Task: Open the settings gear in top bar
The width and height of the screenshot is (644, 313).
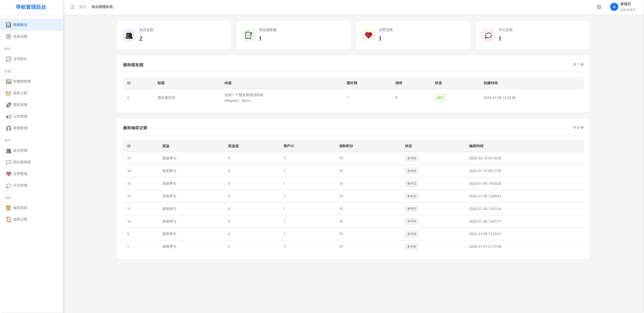Action: [599, 7]
